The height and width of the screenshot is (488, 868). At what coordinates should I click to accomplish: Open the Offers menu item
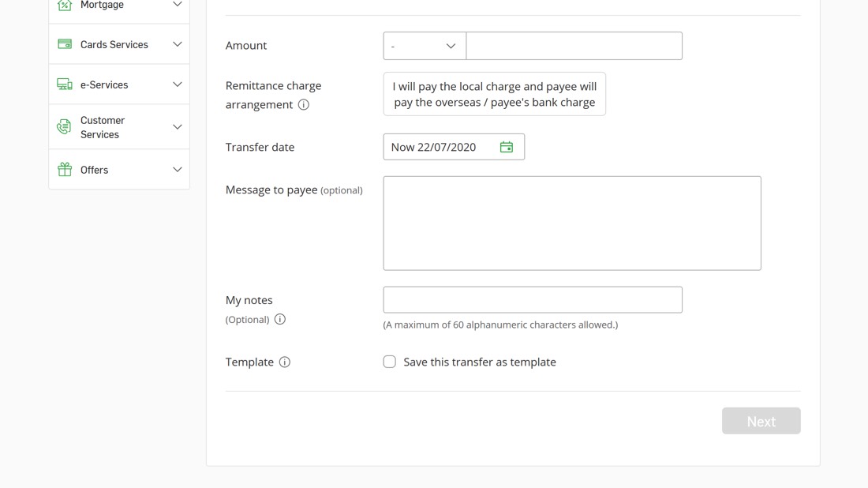point(95,170)
